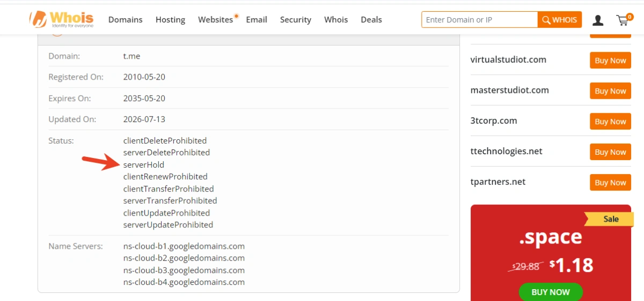Select the Whois nav item
Image resolution: width=644 pixels, height=301 pixels.
(x=336, y=20)
